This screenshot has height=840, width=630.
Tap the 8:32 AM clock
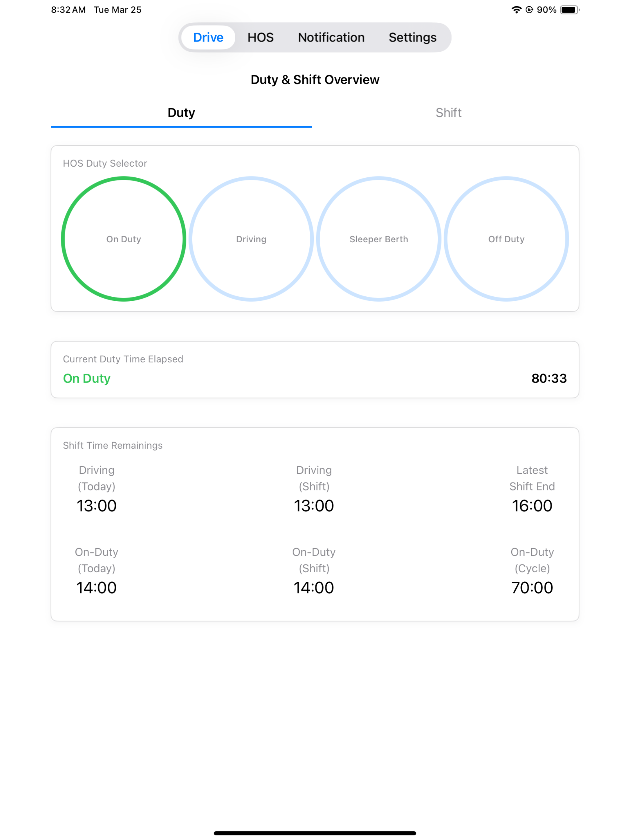pyautogui.click(x=68, y=10)
